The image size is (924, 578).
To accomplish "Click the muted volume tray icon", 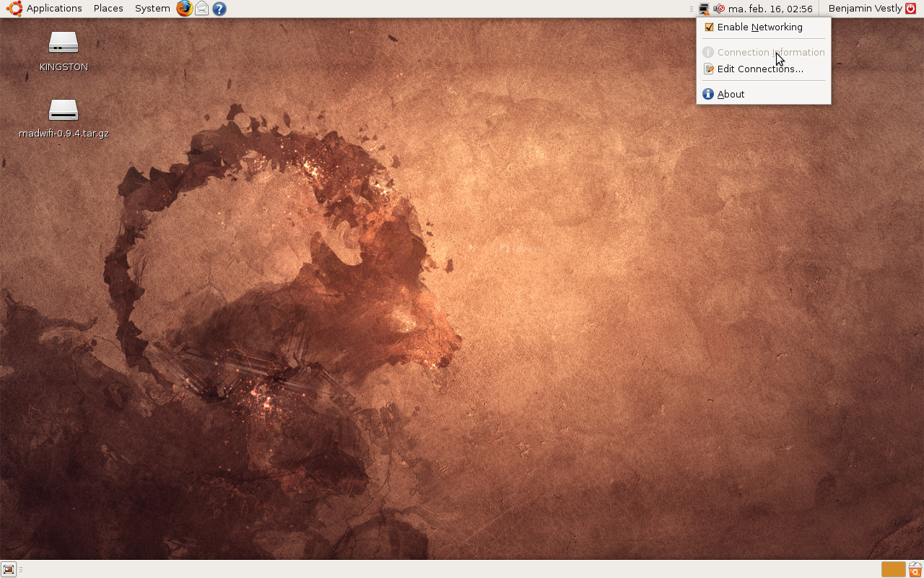I will pos(719,9).
